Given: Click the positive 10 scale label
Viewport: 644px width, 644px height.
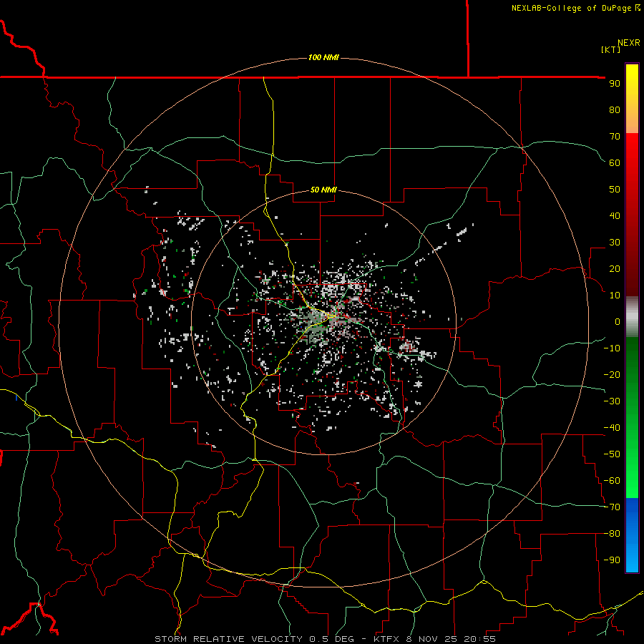Looking at the screenshot, I should coord(615,296).
